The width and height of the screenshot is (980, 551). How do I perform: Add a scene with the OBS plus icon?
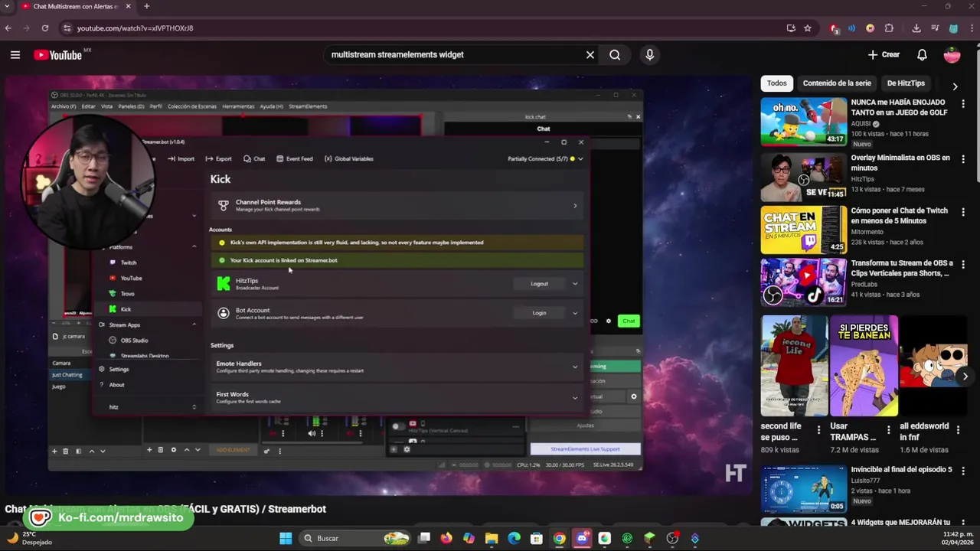54,451
